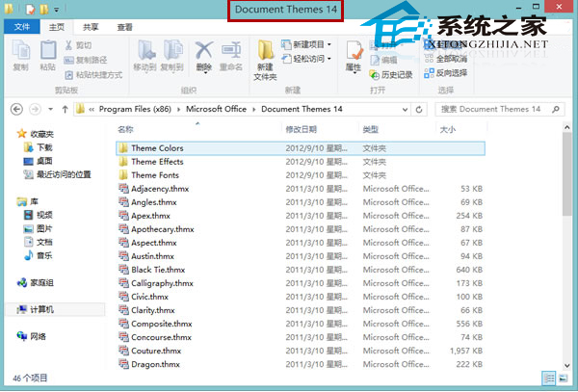Switch to the View ribbon tab
578x392 pixels.
coord(124,27)
